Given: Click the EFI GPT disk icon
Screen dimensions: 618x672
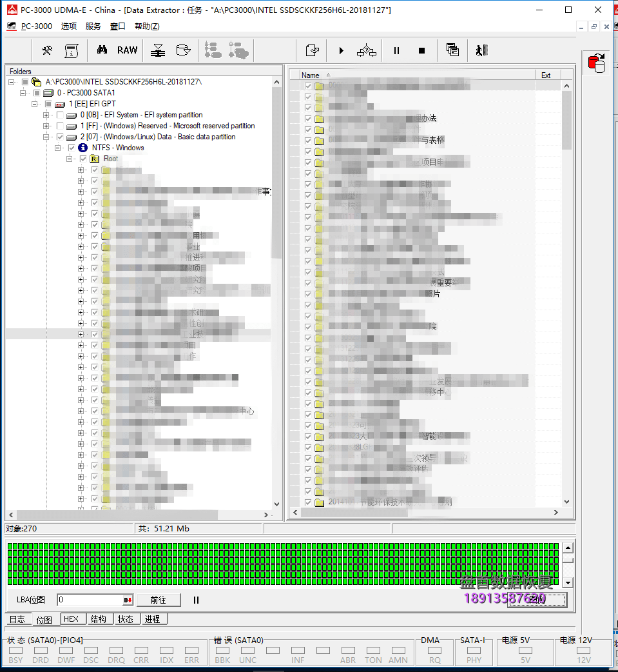Looking at the screenshot, I should 60,104.
